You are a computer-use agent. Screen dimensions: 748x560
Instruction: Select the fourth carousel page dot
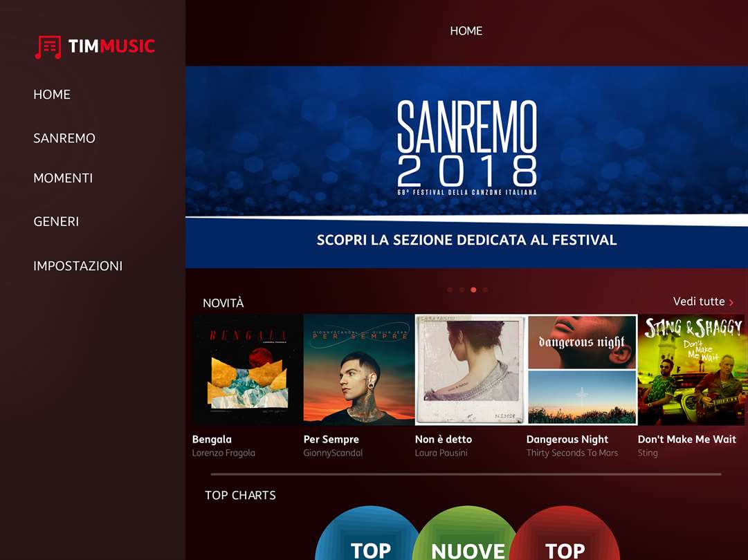click(485, 290)
